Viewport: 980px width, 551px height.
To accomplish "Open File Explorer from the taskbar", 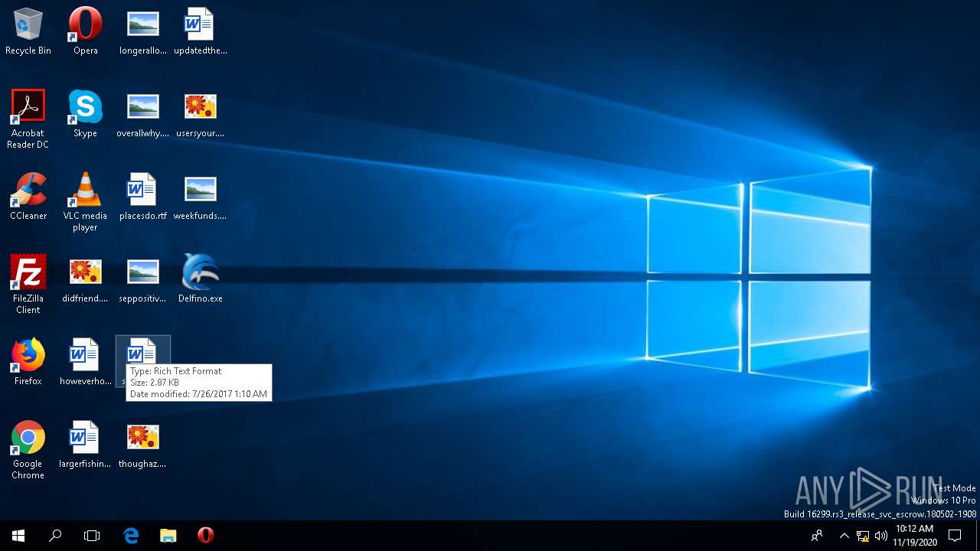I will (x=168, y=536).
